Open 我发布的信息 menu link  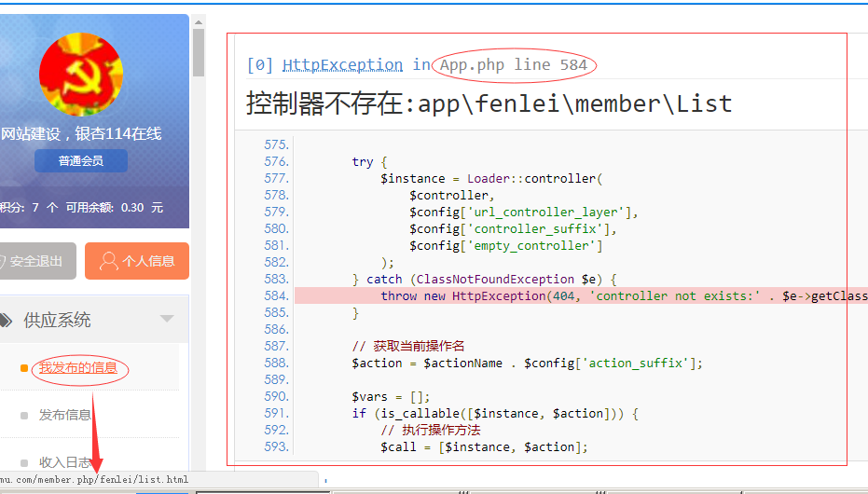(x=78, y=368)
